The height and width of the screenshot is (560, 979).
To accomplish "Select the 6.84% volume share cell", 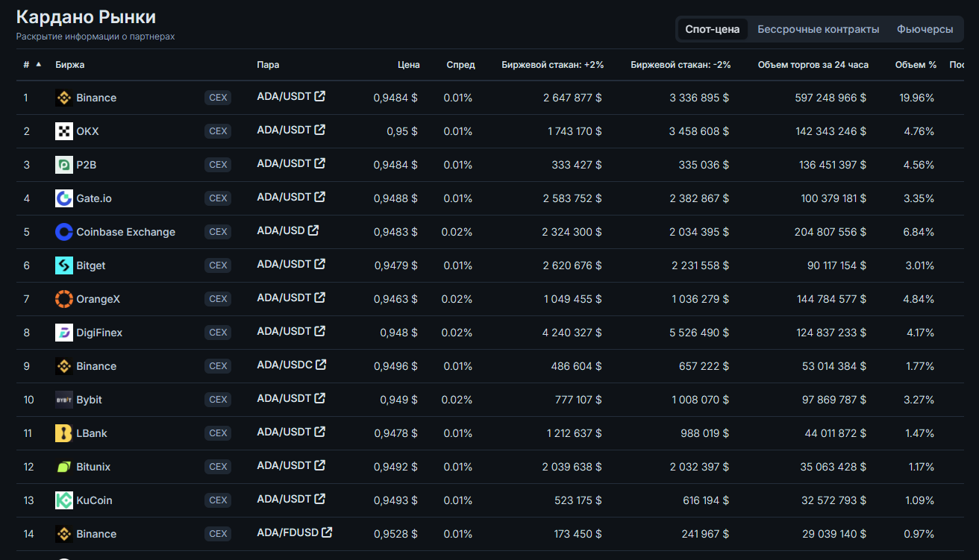I will tap(919, 232).
